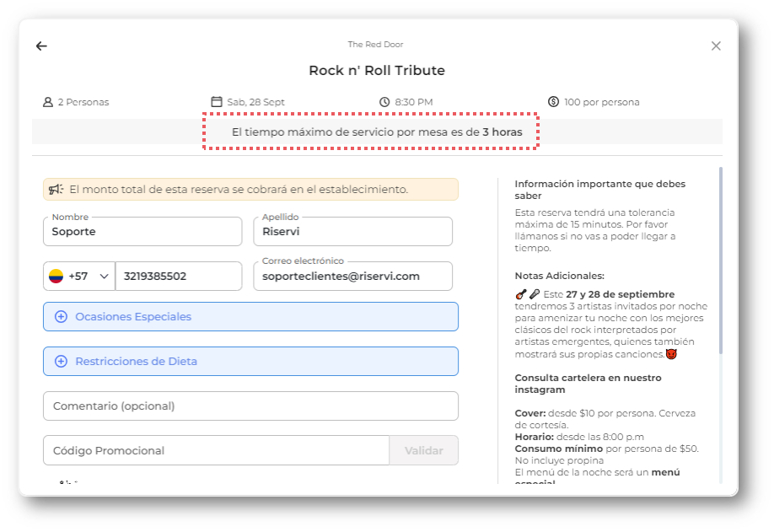Click the dollar icon beside 100 por persona
The height and width of the screenshot is (532, 774).
pos(553,102)
